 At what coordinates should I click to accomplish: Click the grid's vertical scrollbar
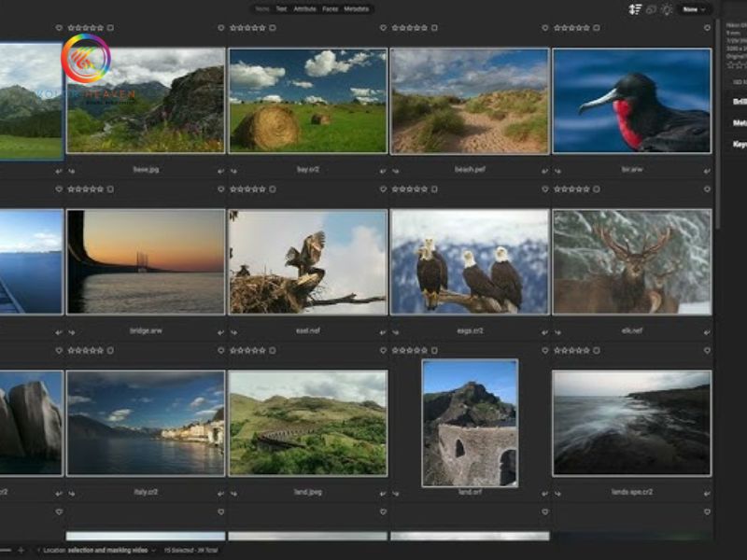tap(717, 124)
